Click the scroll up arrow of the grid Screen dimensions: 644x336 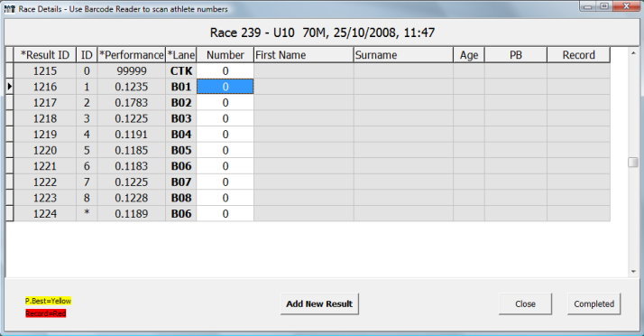click(633, 53)
